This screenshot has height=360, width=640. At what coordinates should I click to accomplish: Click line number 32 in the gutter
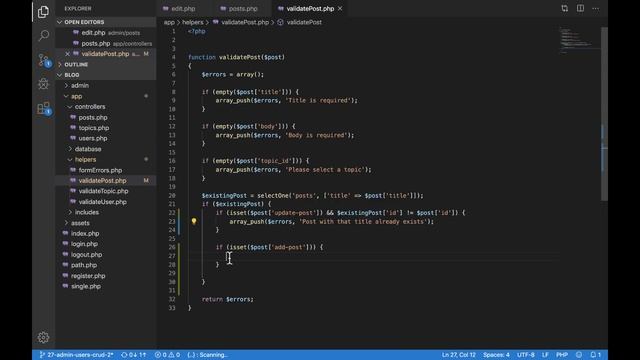click(172, 299)
